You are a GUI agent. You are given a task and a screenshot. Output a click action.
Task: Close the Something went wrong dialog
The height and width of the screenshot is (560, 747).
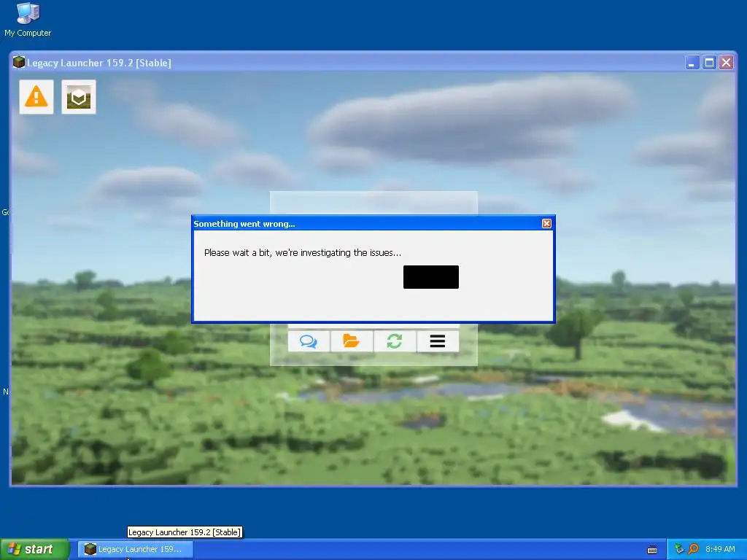pyautogui.click(x=546, y=223)
